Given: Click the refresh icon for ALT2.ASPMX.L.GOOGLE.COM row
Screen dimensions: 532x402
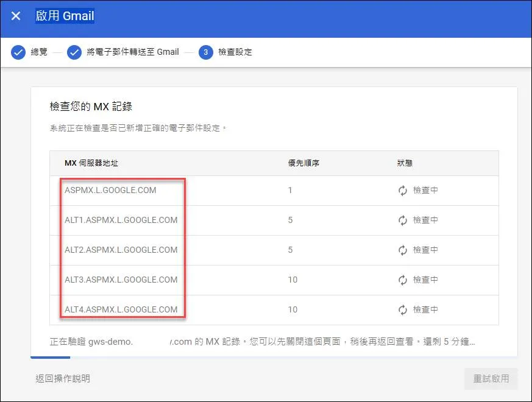Looking at the screenshot, I should pos(402,250).
